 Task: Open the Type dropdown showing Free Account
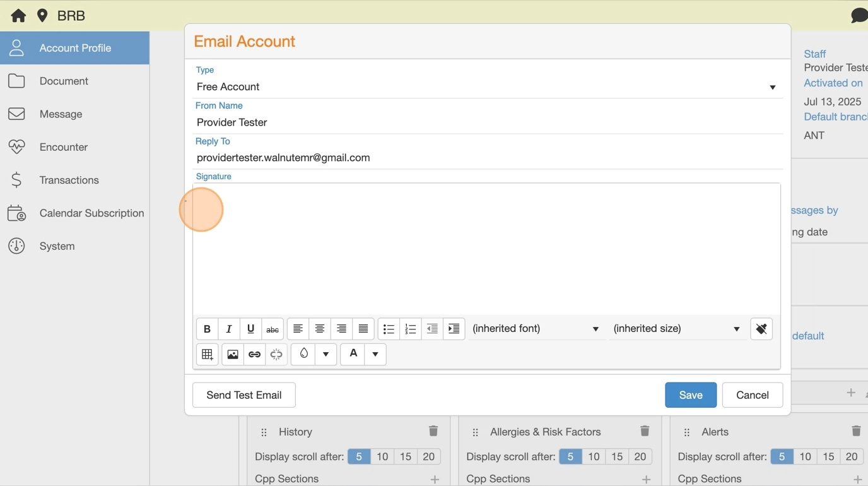(486, 87)
